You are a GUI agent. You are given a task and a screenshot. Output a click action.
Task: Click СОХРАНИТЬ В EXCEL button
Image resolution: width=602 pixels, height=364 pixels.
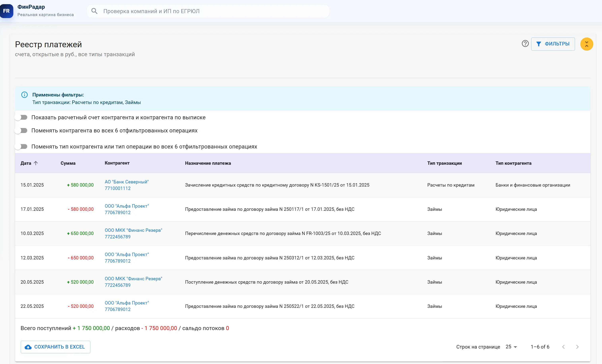(55, 347)
